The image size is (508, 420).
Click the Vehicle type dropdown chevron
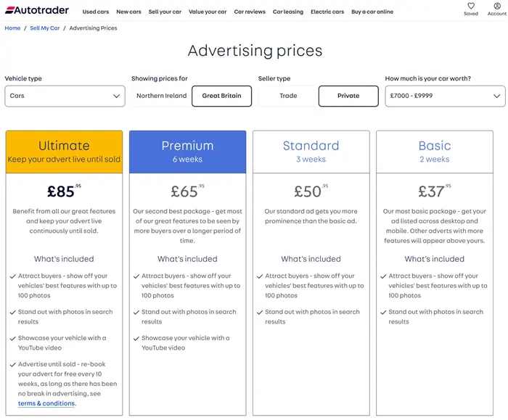(116, 96)
